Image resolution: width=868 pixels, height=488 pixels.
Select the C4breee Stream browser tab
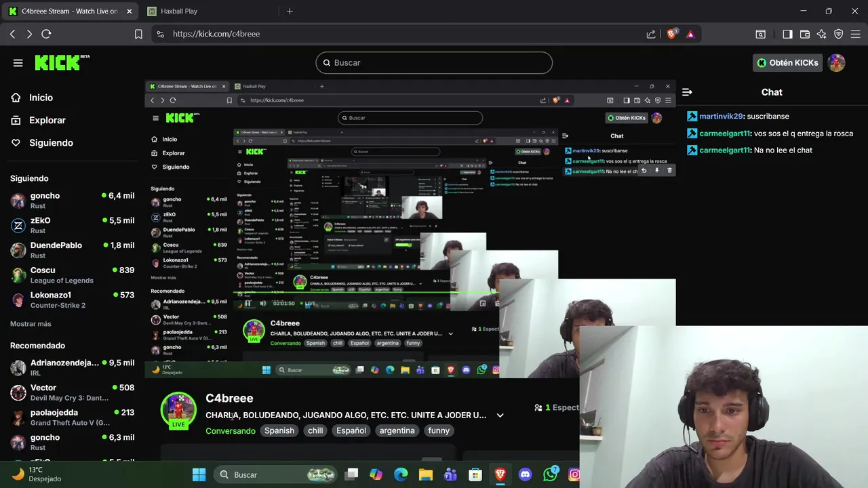(x=70, y=11)
